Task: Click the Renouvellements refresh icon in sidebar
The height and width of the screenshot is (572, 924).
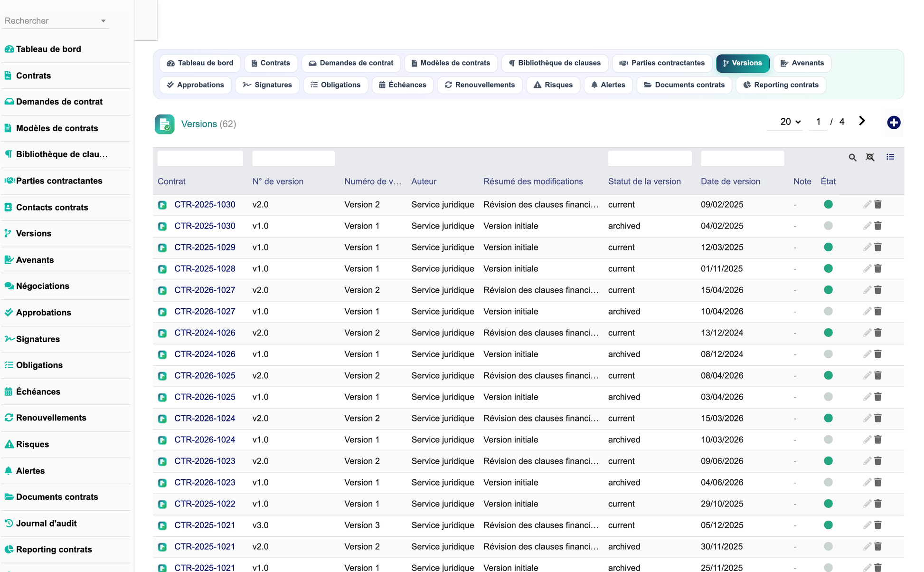Action: [x=9, y=418]
